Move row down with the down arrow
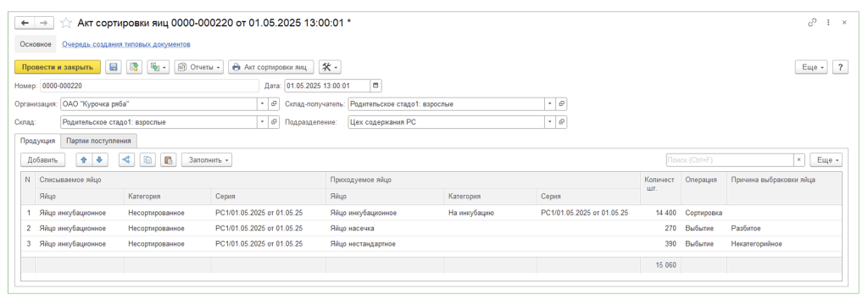This screenshot has width=868, height=306. pos(99,160)
